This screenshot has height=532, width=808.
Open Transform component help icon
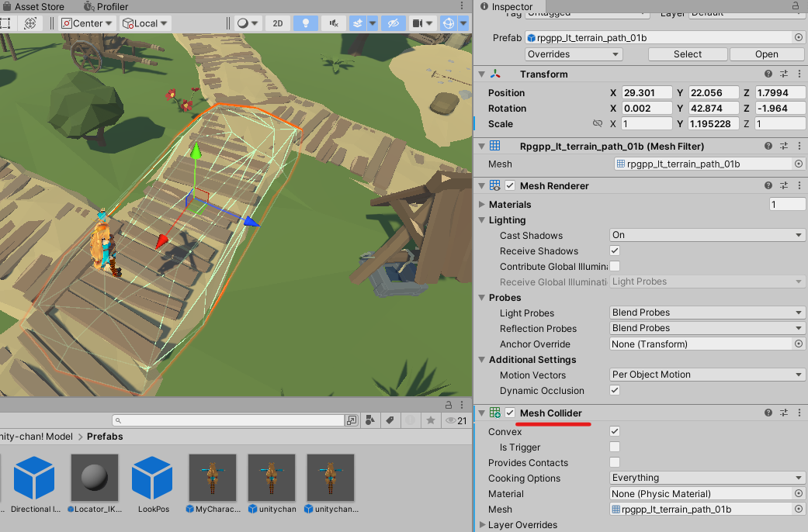pyautogui.click(x=768, y=74)
